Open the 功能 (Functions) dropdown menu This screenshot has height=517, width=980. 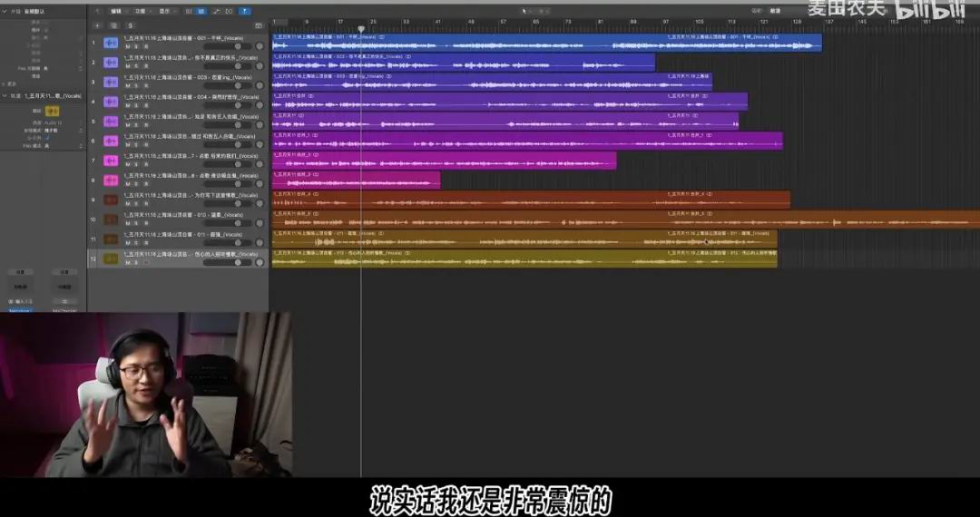140,11
